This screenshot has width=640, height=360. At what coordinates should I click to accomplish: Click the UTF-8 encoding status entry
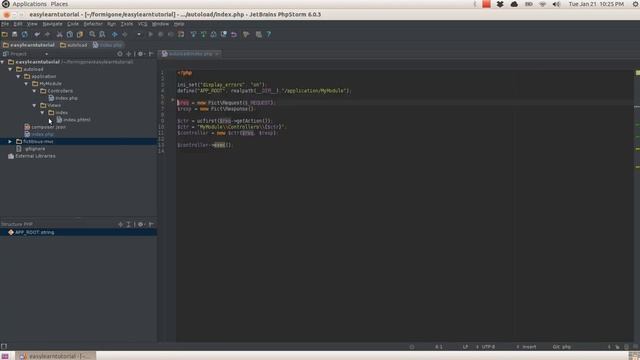[x=488, y=347]
